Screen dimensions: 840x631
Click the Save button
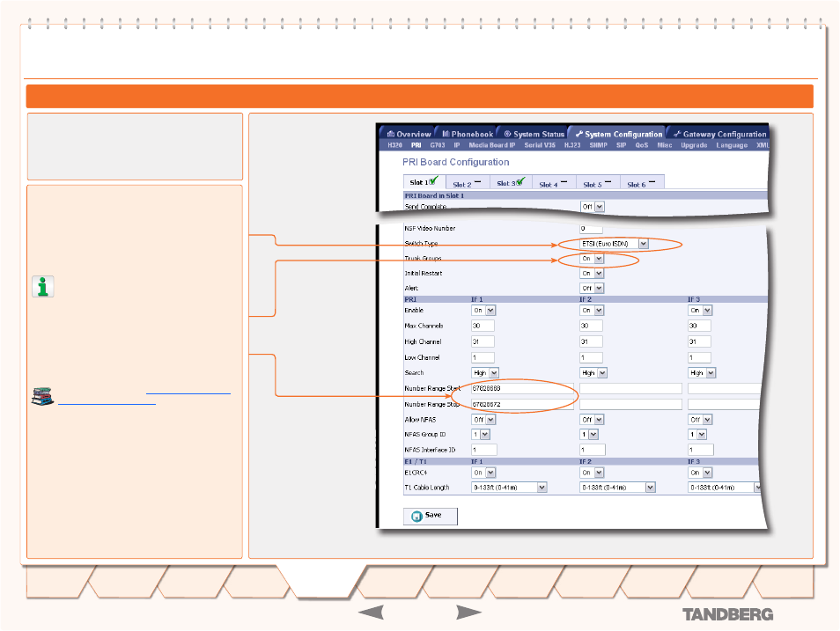(x=431, y=516)
